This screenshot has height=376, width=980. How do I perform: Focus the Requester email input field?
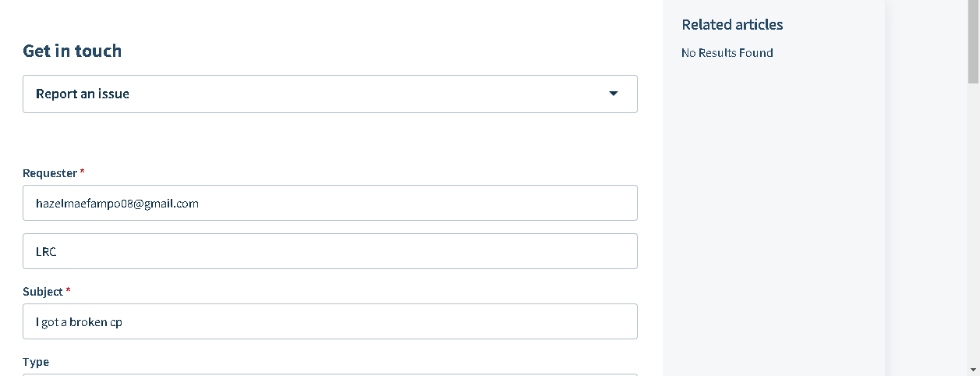pos(330,203)
